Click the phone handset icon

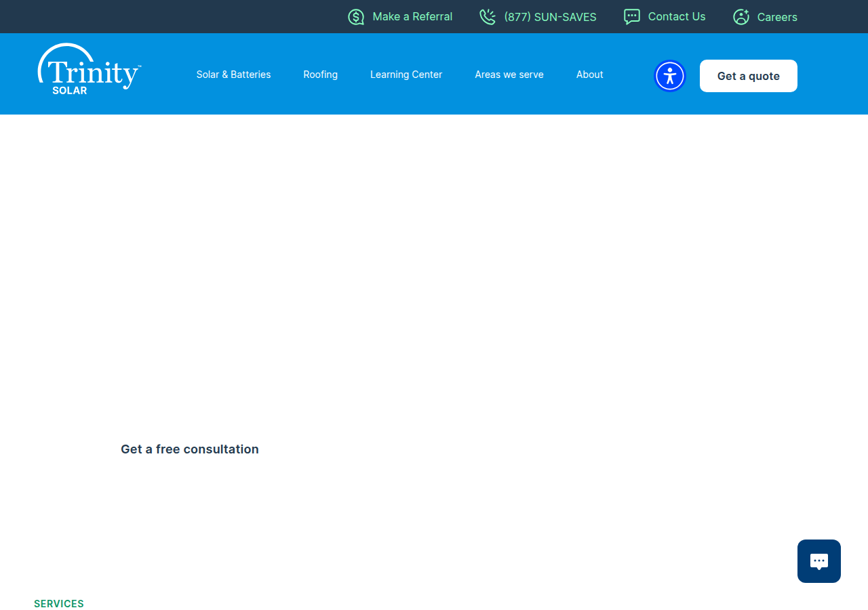point(488,17)
